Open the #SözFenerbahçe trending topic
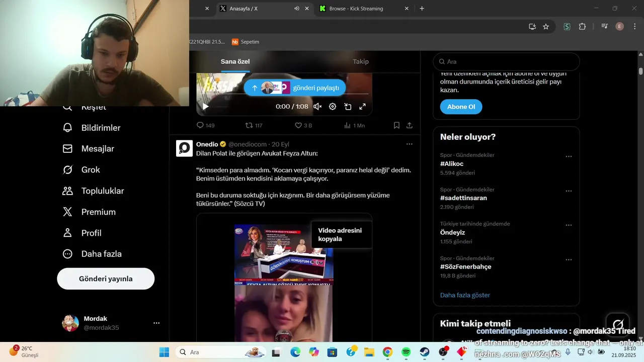 466,267
